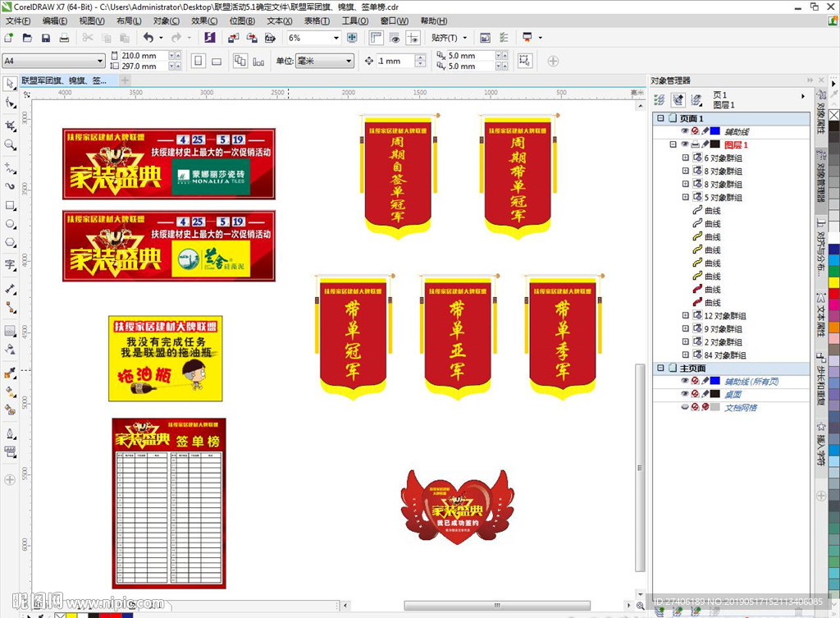Screen dimensions: 840x618
Task: Expand the 6 对象群组 node
Action: 685,158
